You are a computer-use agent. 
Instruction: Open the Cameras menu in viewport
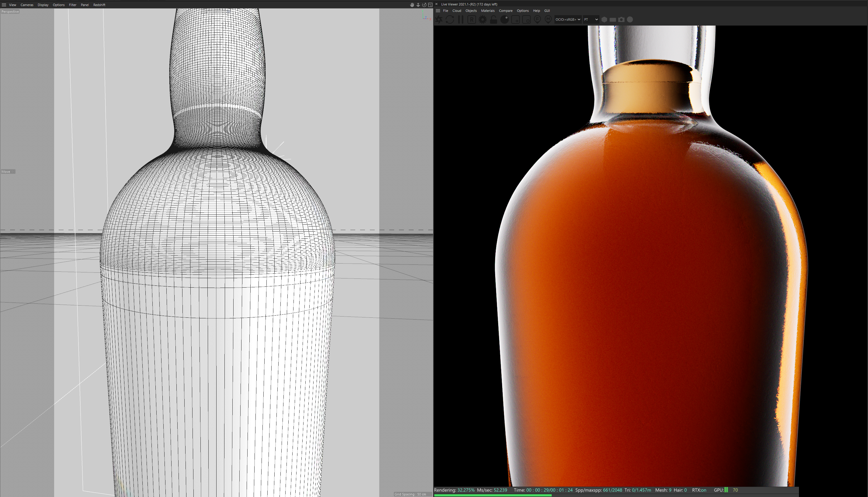[x=27, y=5]
